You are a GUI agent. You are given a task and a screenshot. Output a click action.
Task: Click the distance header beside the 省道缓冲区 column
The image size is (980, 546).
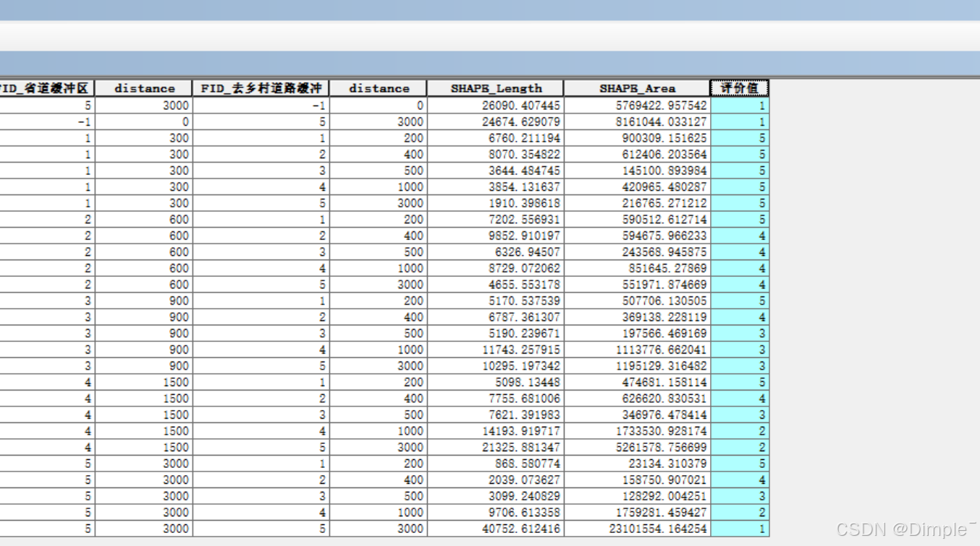[144, 88]
